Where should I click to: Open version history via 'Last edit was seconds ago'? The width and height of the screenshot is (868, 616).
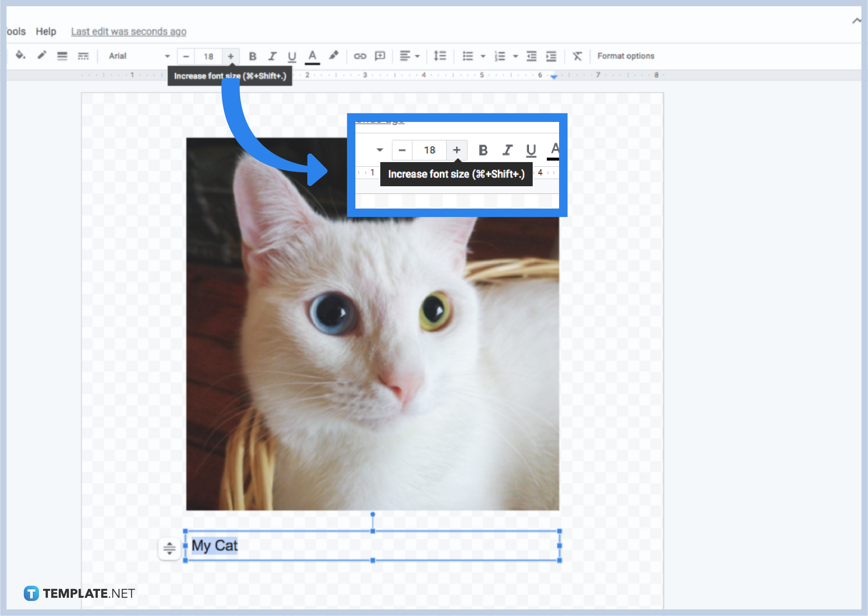129,31
